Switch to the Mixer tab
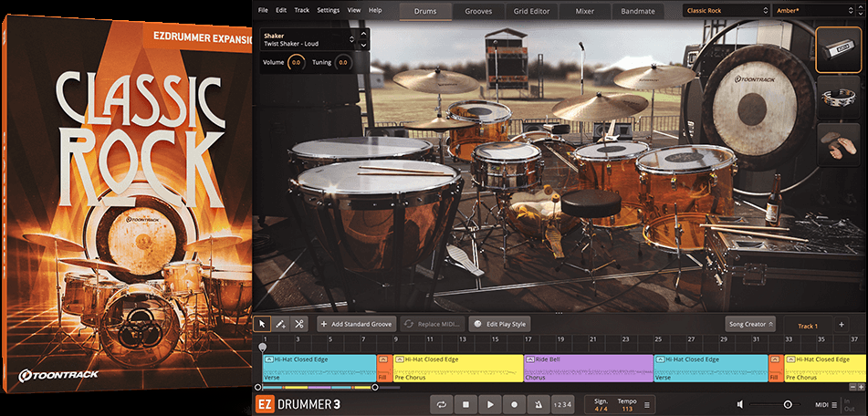The width and height of the screenshot is (868, 416). (x=584, y=11)
